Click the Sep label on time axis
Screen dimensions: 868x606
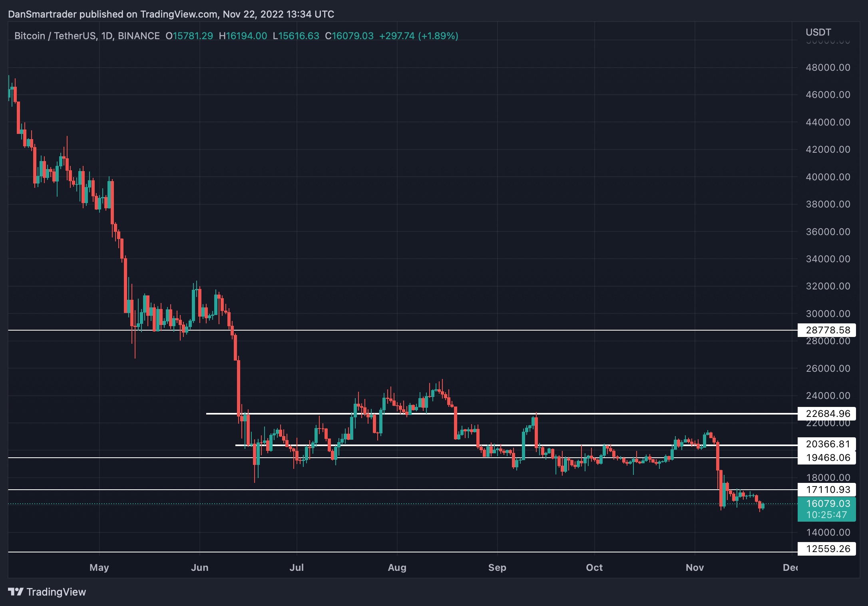(497, 567)
